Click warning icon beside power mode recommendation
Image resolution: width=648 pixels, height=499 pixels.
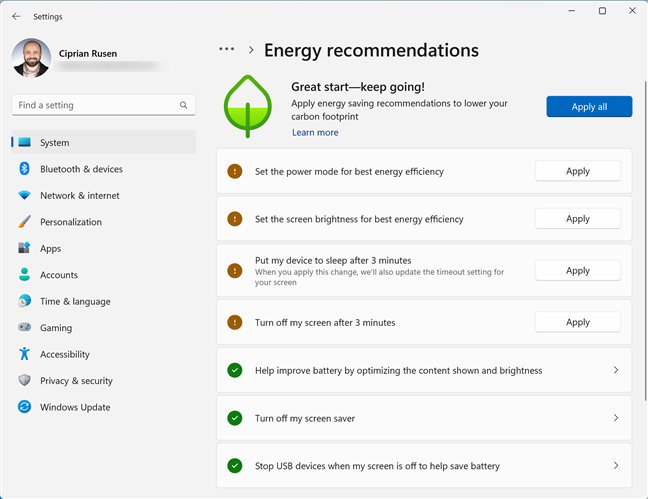tap(235, 171)
